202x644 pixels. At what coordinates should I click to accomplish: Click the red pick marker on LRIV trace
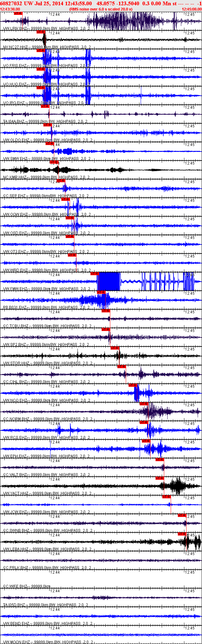point(18,13)
